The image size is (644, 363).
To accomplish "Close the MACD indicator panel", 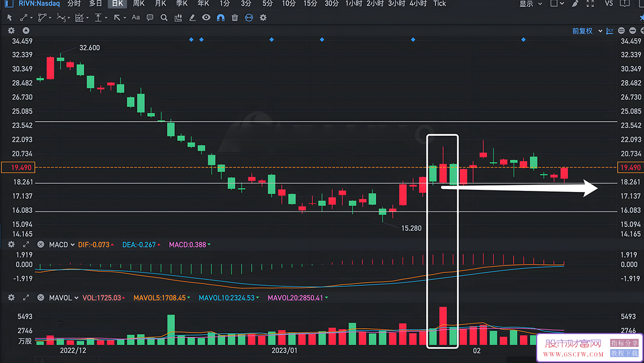I will pyautogui.click(x=40, y=245).
